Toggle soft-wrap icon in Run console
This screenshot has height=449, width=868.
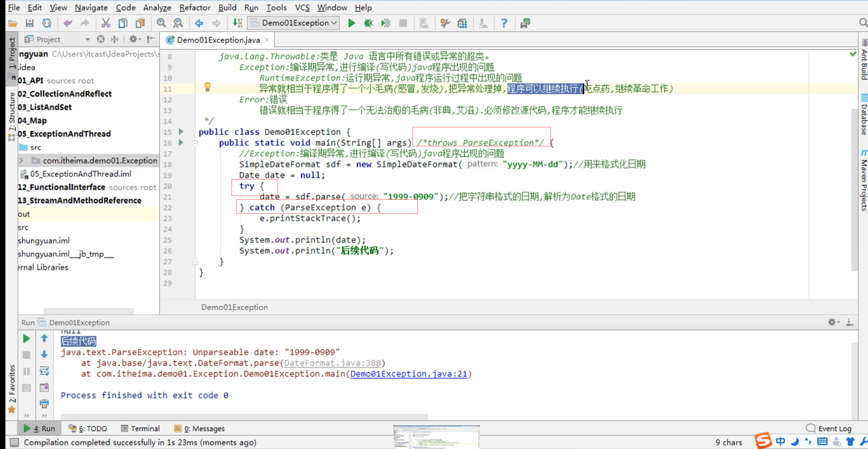[44, 371]
